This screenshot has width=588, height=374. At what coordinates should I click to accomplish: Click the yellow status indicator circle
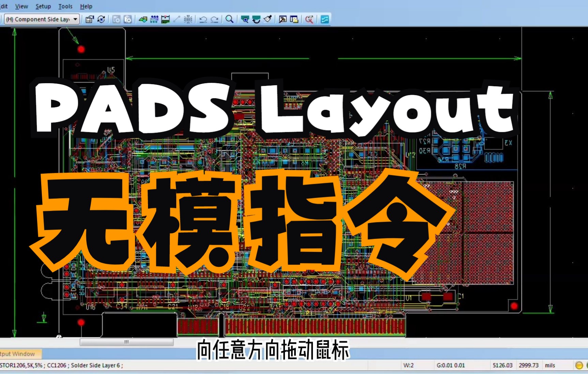579,365
